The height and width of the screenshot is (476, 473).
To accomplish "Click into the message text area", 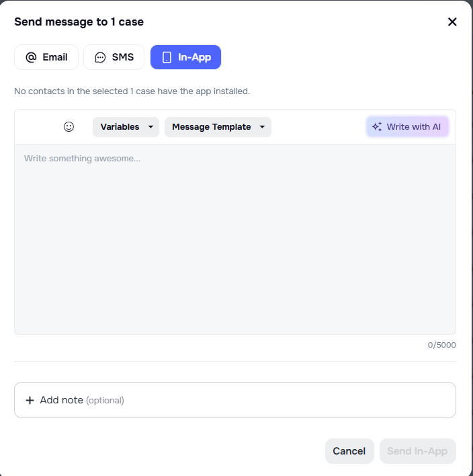I will click(x=234, y=239).
